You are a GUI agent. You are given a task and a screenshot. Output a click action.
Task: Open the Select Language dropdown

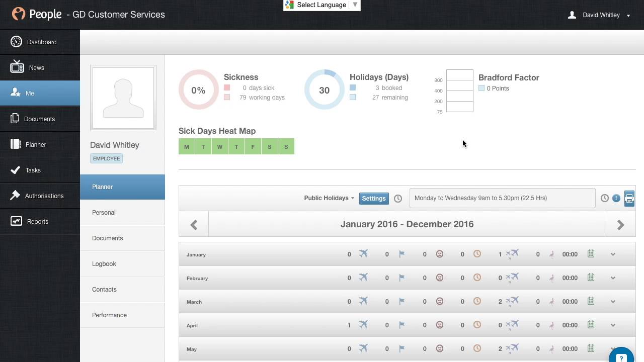[322, 5]
